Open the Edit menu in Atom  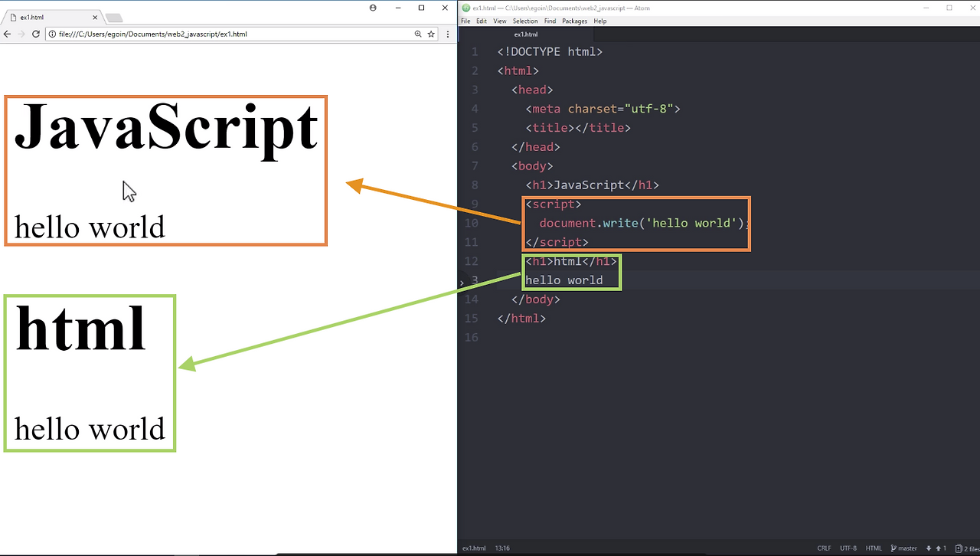pos(482,21)
